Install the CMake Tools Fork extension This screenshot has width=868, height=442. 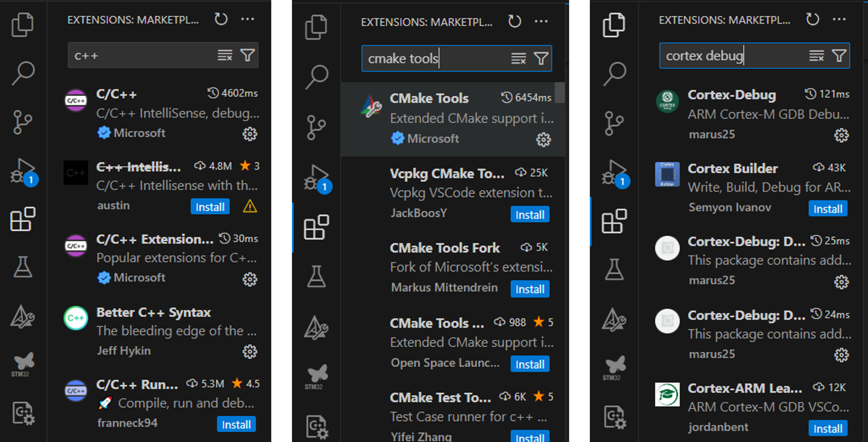tap(530, 289)
